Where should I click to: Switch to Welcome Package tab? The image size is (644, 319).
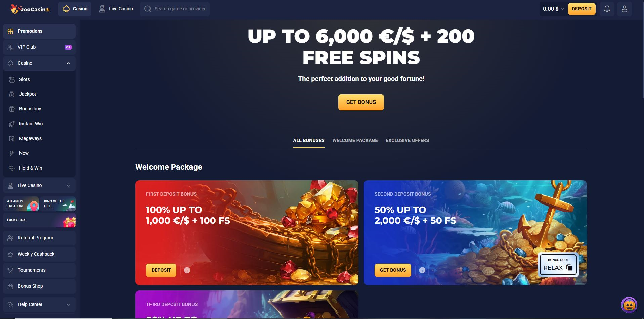click(x=355, y=140)
